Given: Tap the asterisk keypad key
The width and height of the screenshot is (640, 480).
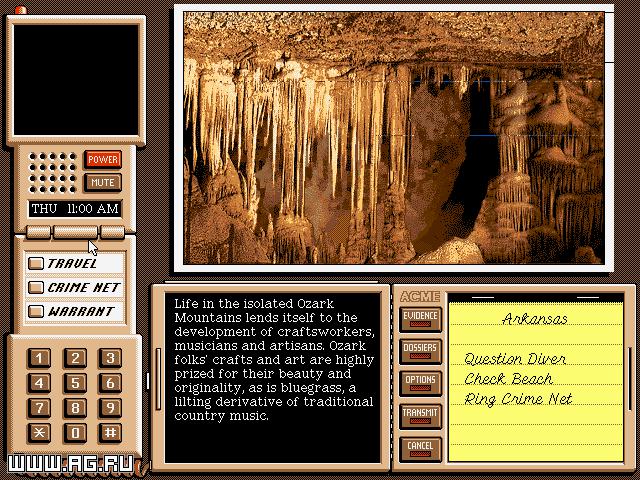Looking at the screenshot, I should [x=40, y=433].
